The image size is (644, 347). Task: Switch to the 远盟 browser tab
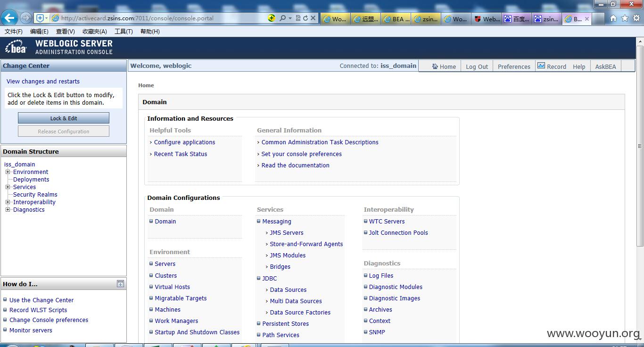365,19
